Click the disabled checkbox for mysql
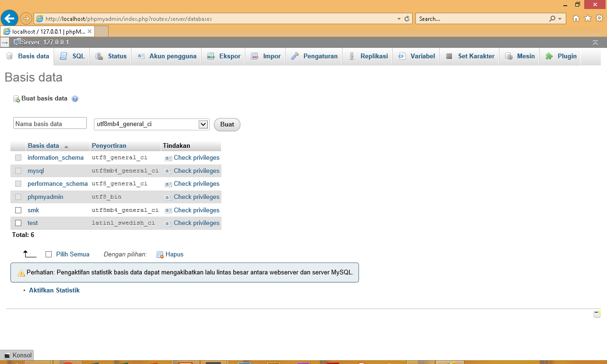607x364 pixels. pyautogui.click(x=18, y=171)
